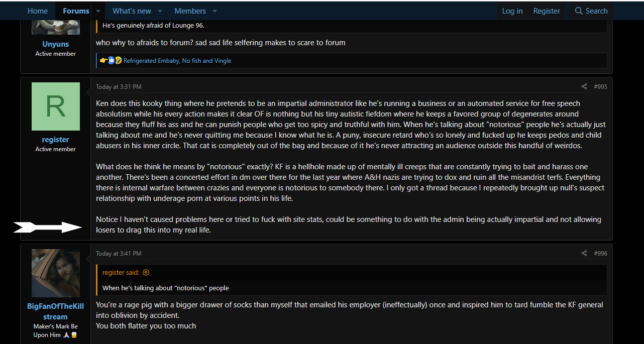The image size is (644, 344).
Task: Expand the Forums dropdown arrow
Action: 98,11
